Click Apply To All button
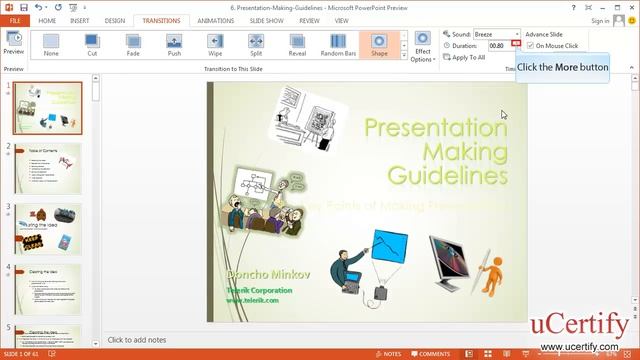 [464, 58]
